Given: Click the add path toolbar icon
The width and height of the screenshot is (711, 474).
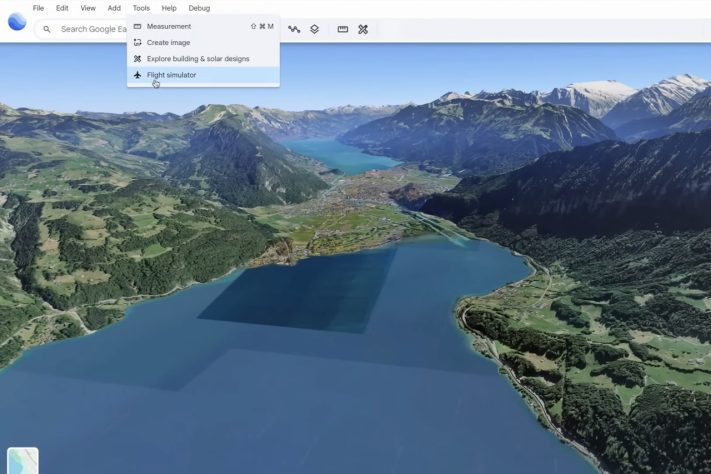Looking at the screenshot, I should pyautogui.click(x=294, y=29).
